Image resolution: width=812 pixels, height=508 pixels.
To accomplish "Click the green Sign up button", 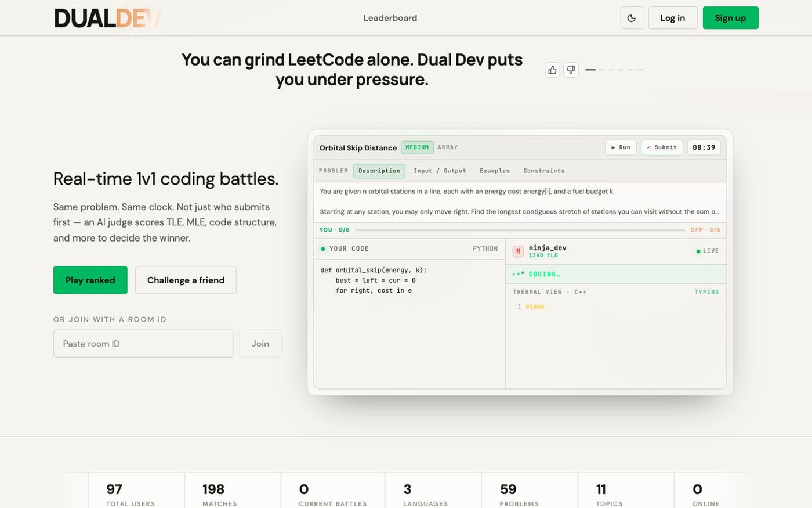I will tap(731, 18).
